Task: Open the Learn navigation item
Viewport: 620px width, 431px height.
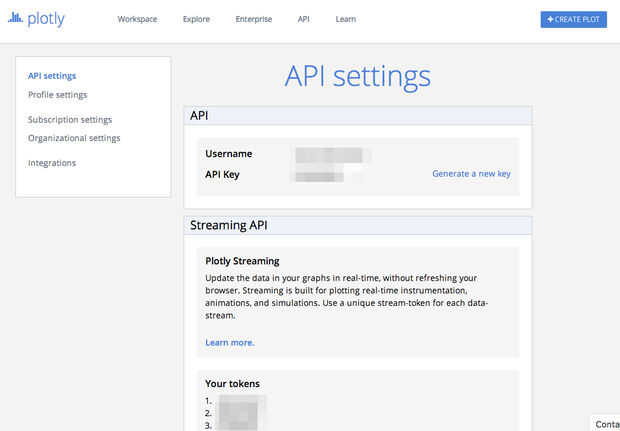Action: pos(345,19)
